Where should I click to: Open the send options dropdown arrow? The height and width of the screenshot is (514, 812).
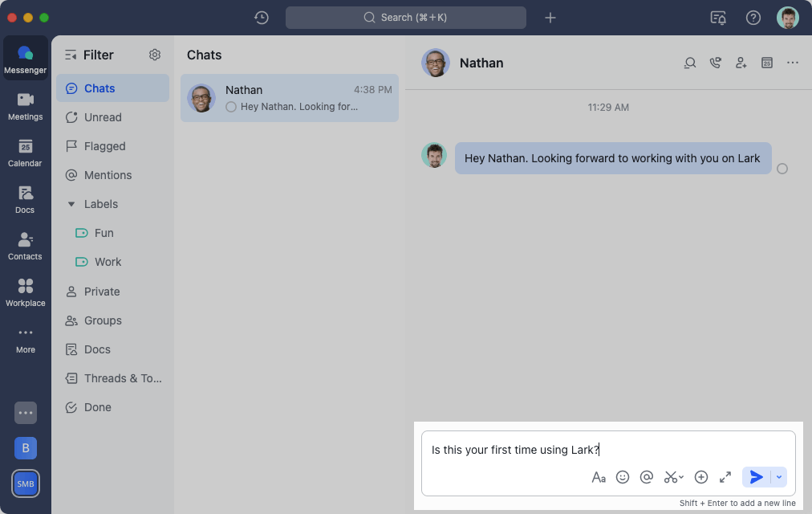tap(777, 477)
